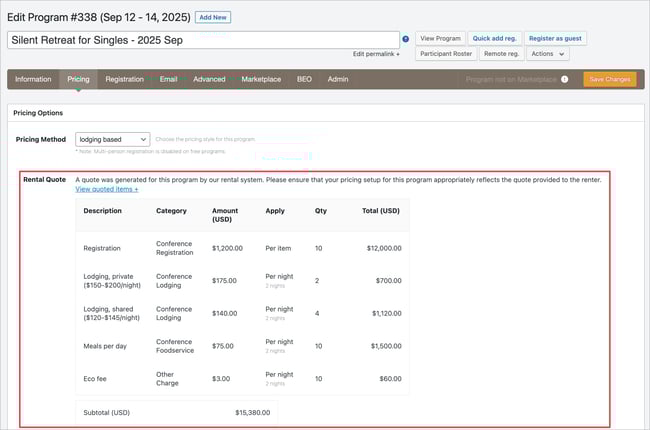Click Register as guest button
This screenshot has height=430, width=650.
555,38
